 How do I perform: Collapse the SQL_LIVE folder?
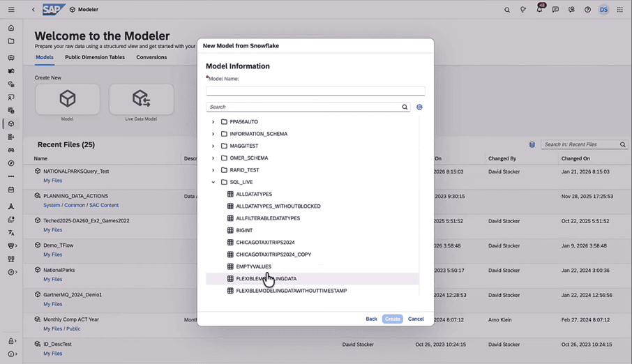point(213,183)
